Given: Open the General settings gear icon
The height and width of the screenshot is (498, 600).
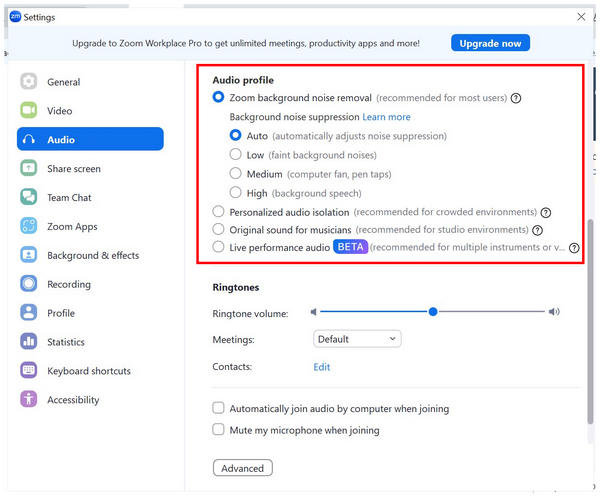Looking at the screenshot, I should pos(29,82).
